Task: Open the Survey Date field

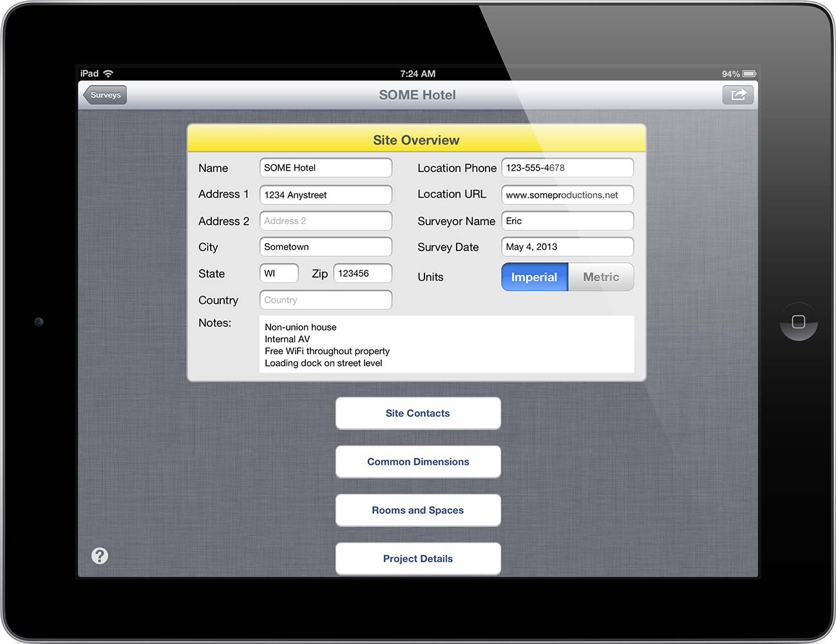Action: click(x=567, y=247)
